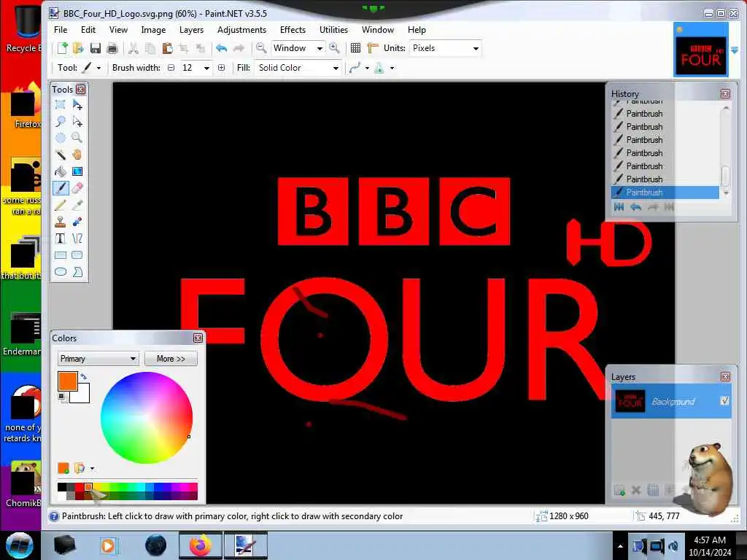The width and height of the screenshot is (747, 560).
Task: Select the Magic Wand tool
Action: point(61,155)
